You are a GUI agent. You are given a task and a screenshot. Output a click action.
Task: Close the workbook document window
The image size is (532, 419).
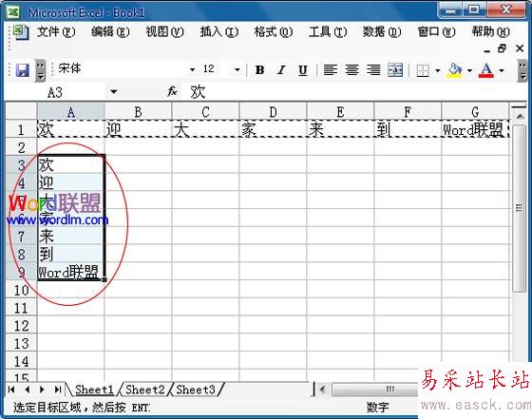(x=520, y=48)
